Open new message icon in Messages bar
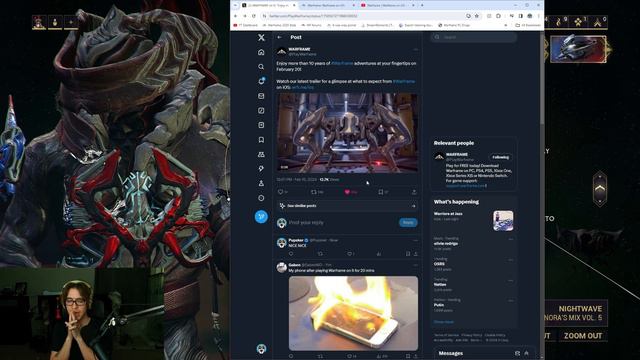Screen dimensions: 640x360 click(x=517, y=353)
